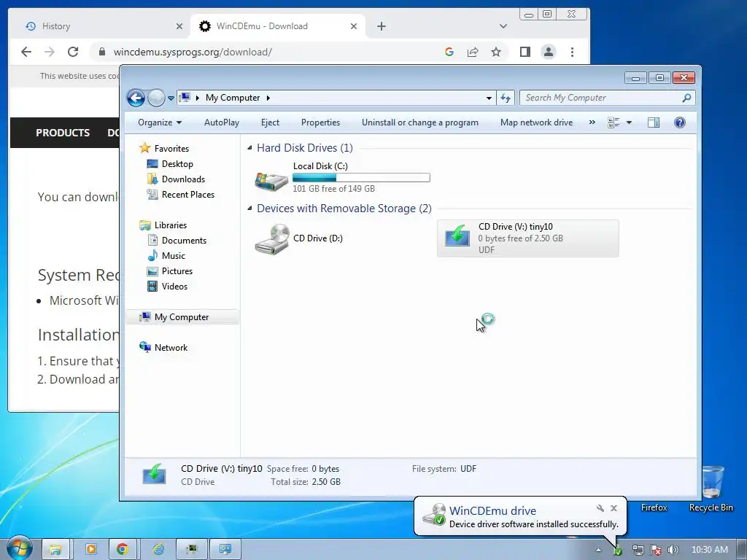Open the Documents library
This screenshot has height=560, width=747.
click(184, 241)
